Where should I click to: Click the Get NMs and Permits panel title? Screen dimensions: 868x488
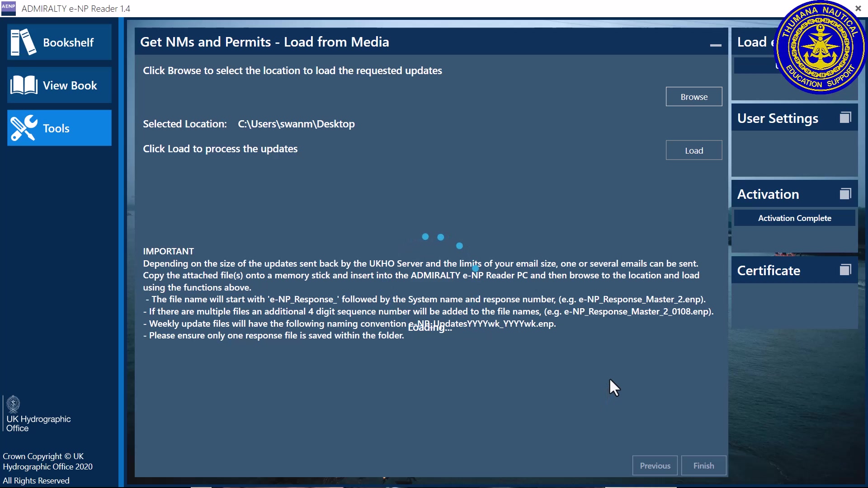point(264,42)
